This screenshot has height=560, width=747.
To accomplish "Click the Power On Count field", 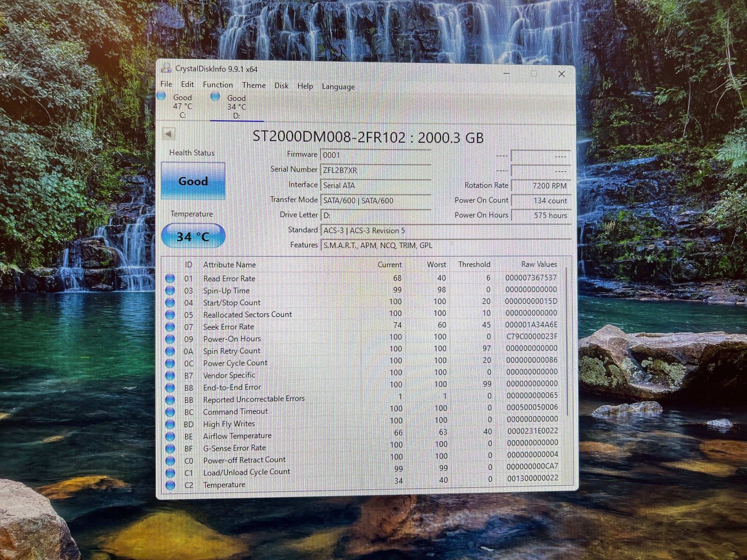I will click(541, 201).
